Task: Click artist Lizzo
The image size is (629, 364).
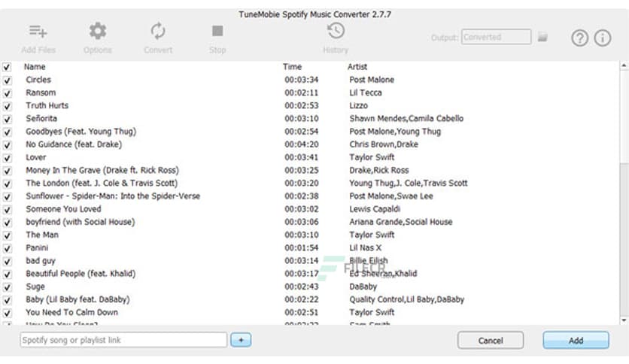Action: click(358, 105)
